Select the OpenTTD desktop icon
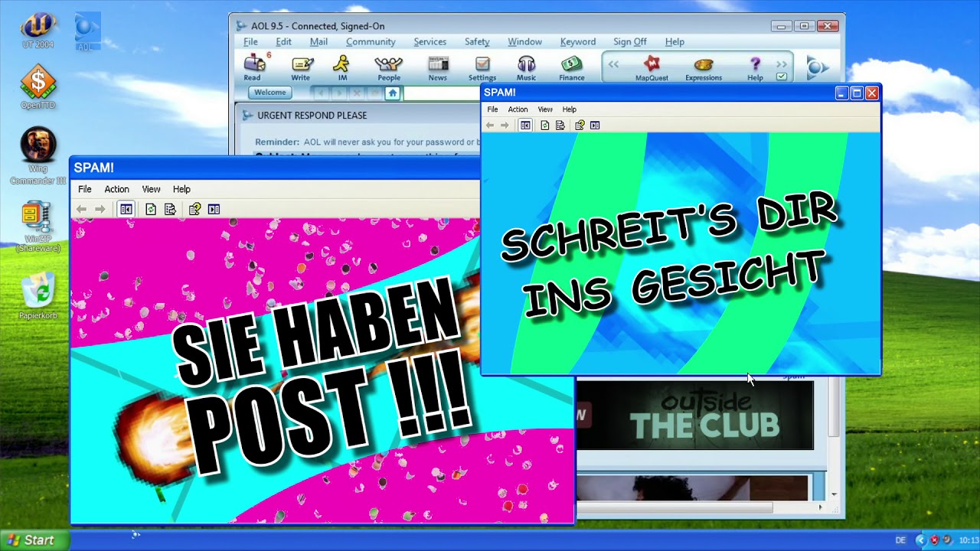Screen dimensions: 980x551 (38, 87)
